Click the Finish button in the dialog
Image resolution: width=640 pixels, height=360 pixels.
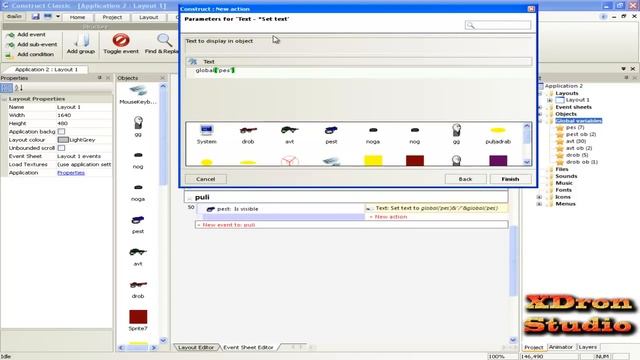point(510,179)
